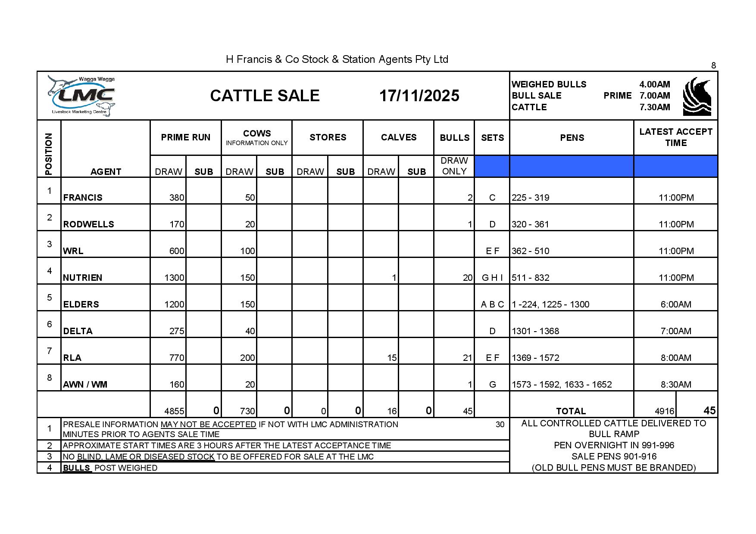Click the NUTRIEN agent cell
This screenshot has height=534, width=756.
(x=83, y=278)
